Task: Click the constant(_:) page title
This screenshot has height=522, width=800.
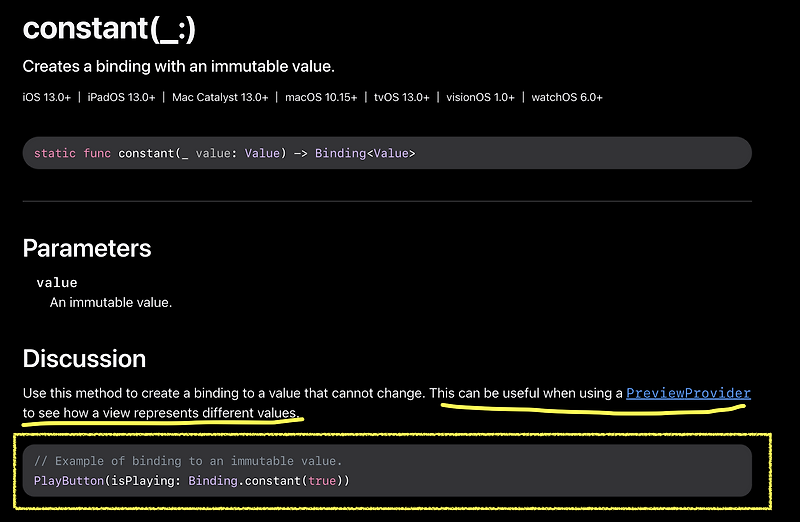Action: (109, 29)
